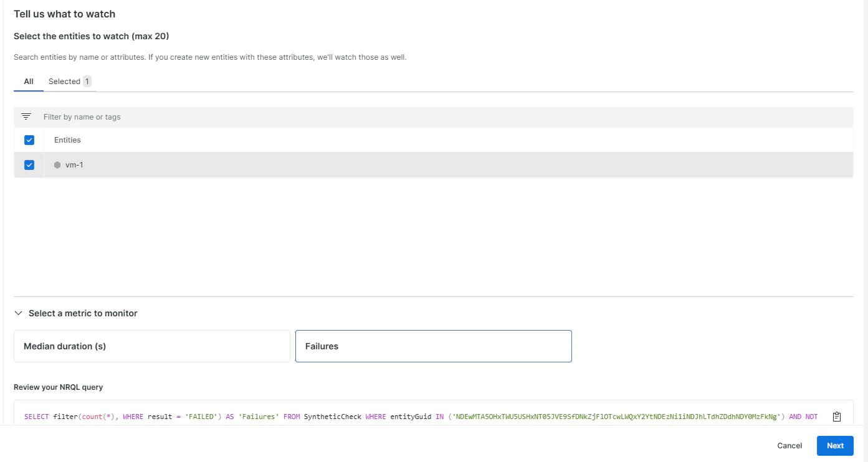Image resolution: width=868 pixels, height=462 pixels.
Task: Click the Review your NRQL query label
Action: [x=59, y=387]
